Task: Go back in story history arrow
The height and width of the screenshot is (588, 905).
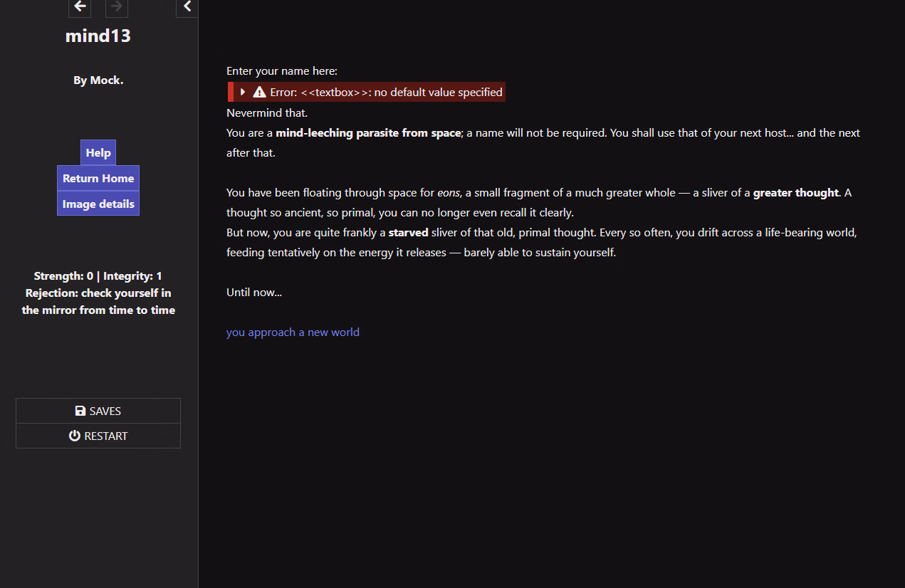Action: [80, 6]
